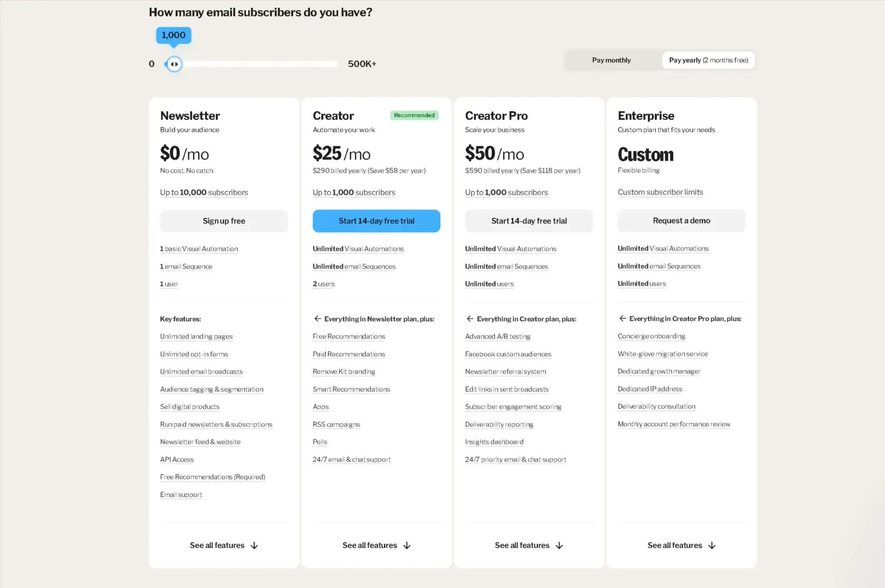Start the 14-day free trial for Creator
Screen dimensions: 885x588
[376, 221]
